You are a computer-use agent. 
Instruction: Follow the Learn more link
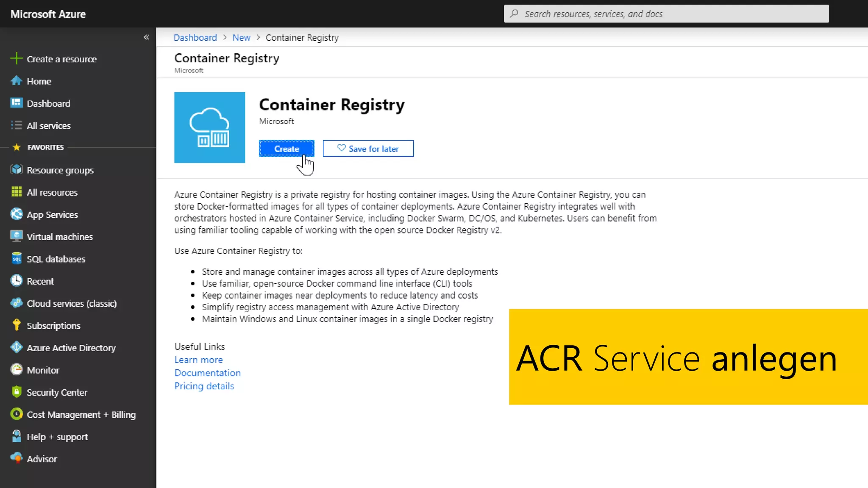tap(198, 360)
